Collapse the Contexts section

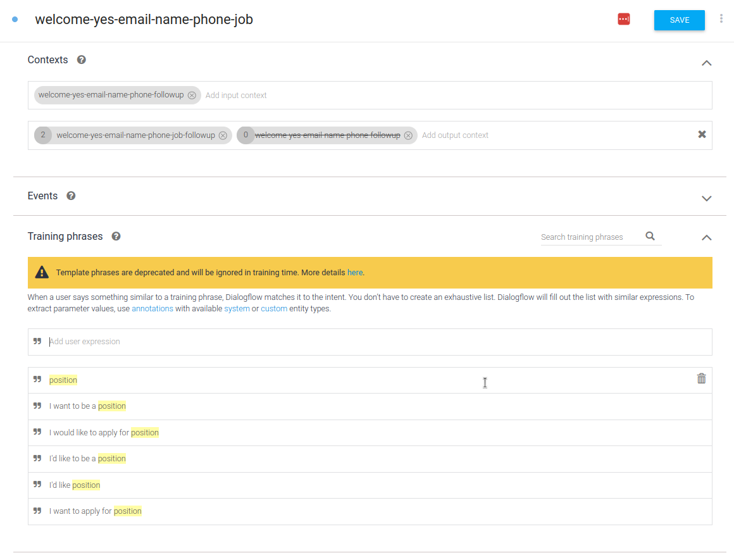(x=707, y=63)
